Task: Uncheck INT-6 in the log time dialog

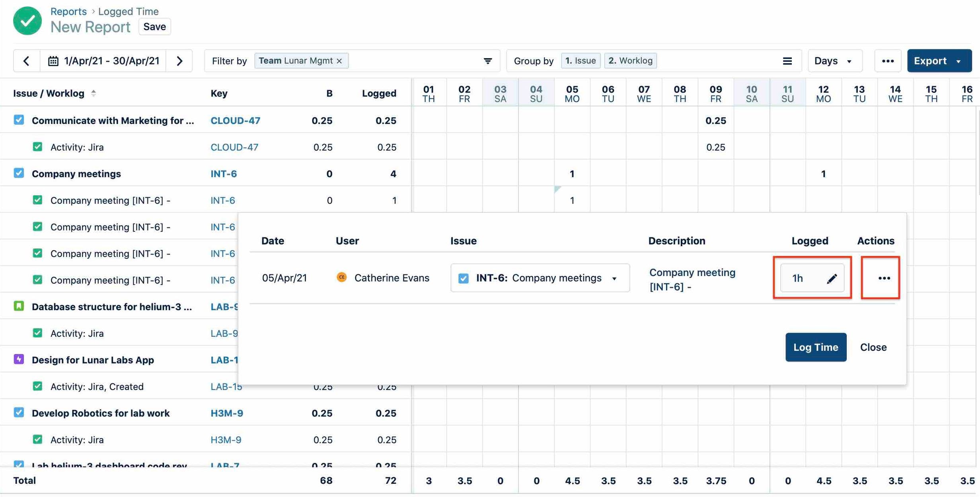Action: click(x=463, y=278)
